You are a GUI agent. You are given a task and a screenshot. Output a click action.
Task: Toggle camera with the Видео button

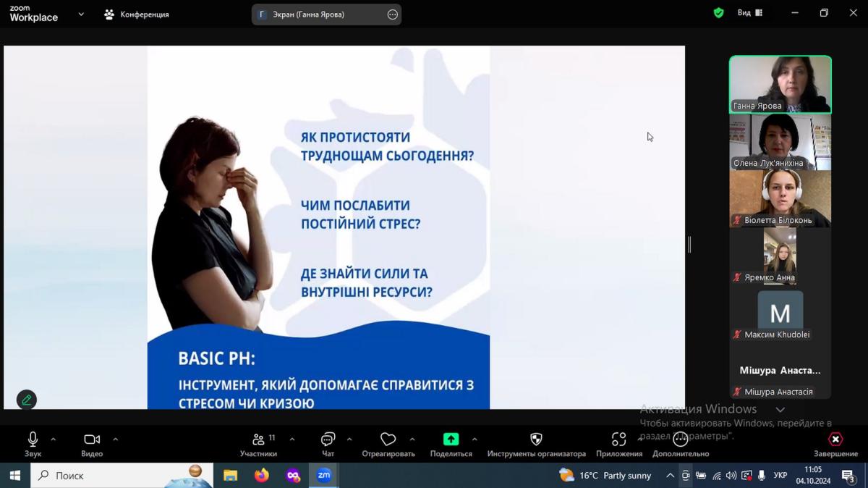(x=92, y=445)
